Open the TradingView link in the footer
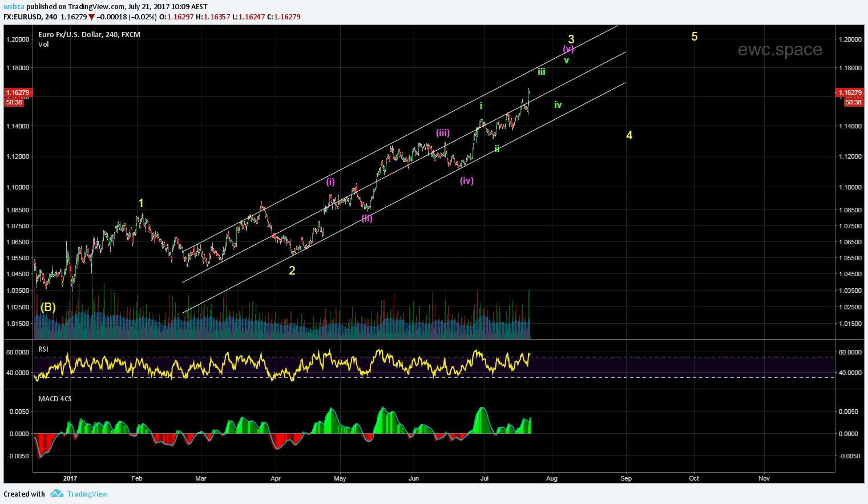Screen dimensions: 868x504 pyautogui.click(x=87, y=494)
